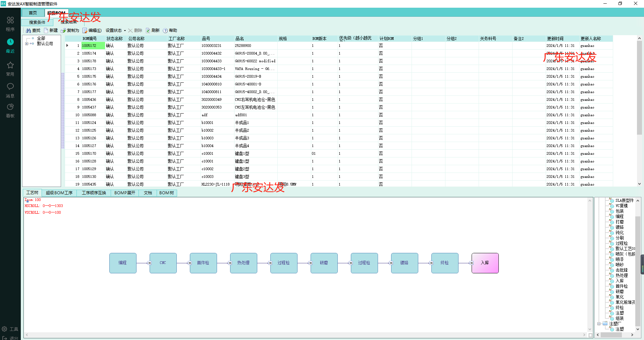Click the 刷新 refresh icon
The height and width of the screenshot is (340, 644).
(x=148, y=30)
